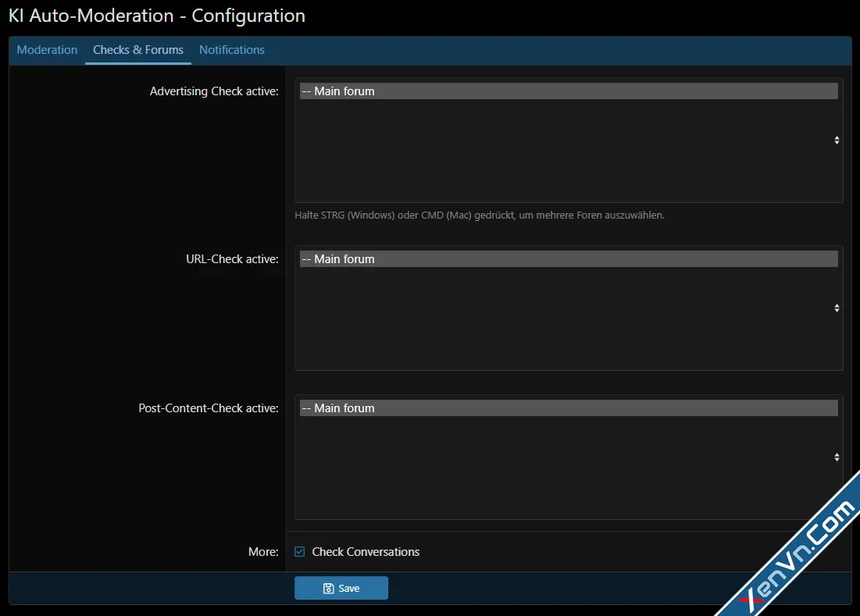Click the Post-Content-Check list up/down arrows

(x=837, y=457)
